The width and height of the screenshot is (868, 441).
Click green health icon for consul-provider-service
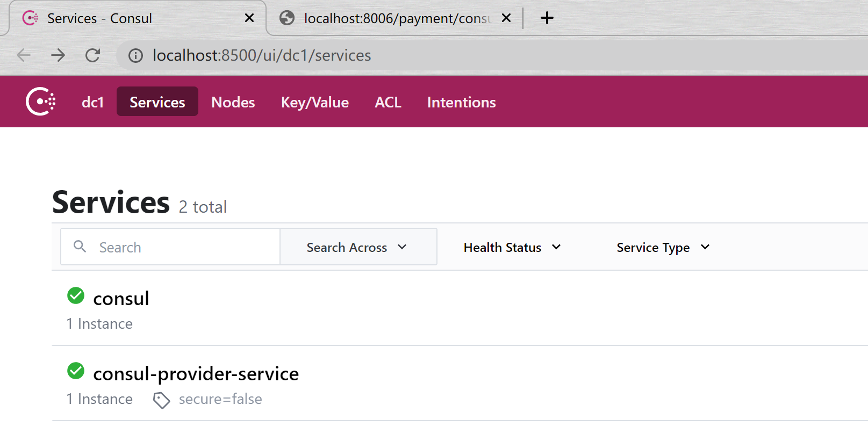coord(76,371)
